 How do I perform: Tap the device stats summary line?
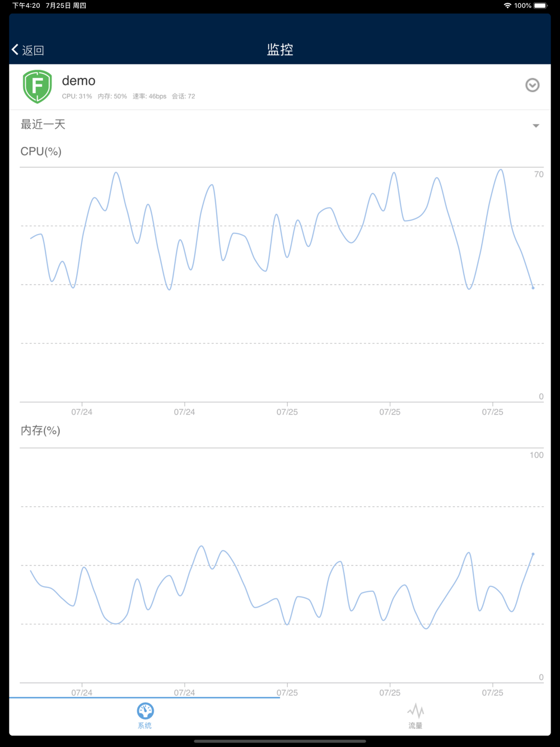(128, 96)
